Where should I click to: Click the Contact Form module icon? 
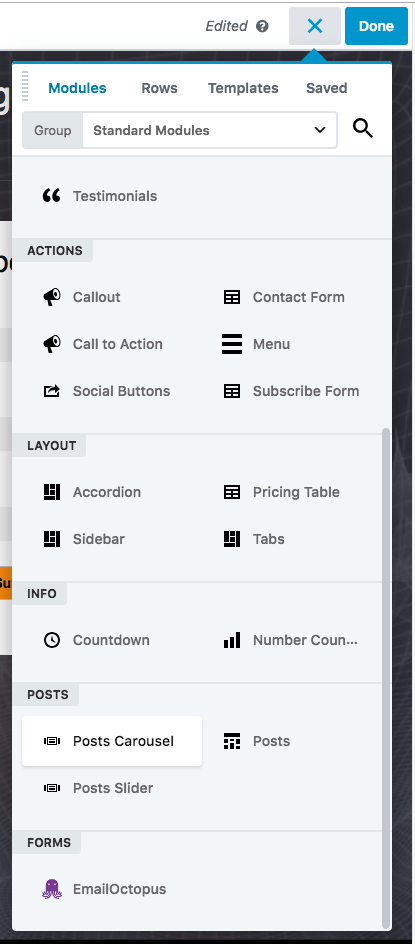click(232, 297)
